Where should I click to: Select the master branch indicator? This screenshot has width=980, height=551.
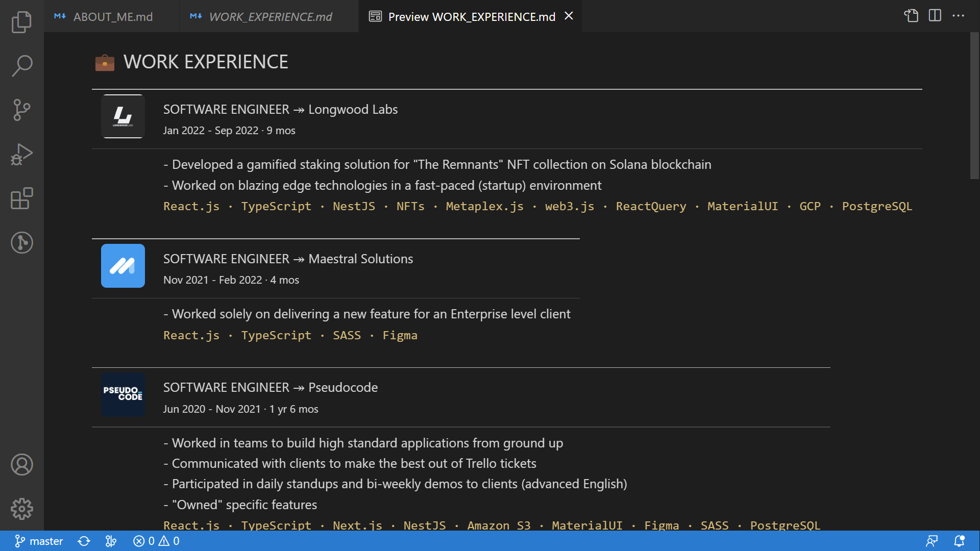click(x=38, y=541)
